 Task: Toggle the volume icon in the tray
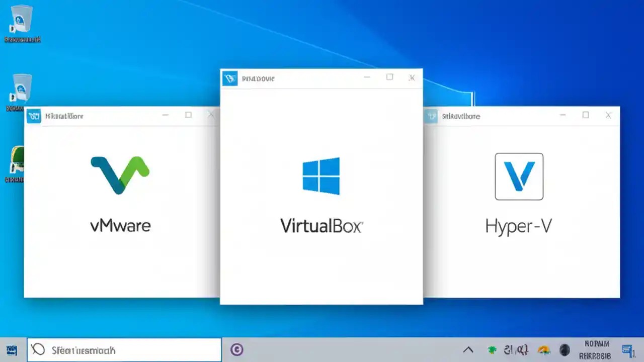click(523, 349)
